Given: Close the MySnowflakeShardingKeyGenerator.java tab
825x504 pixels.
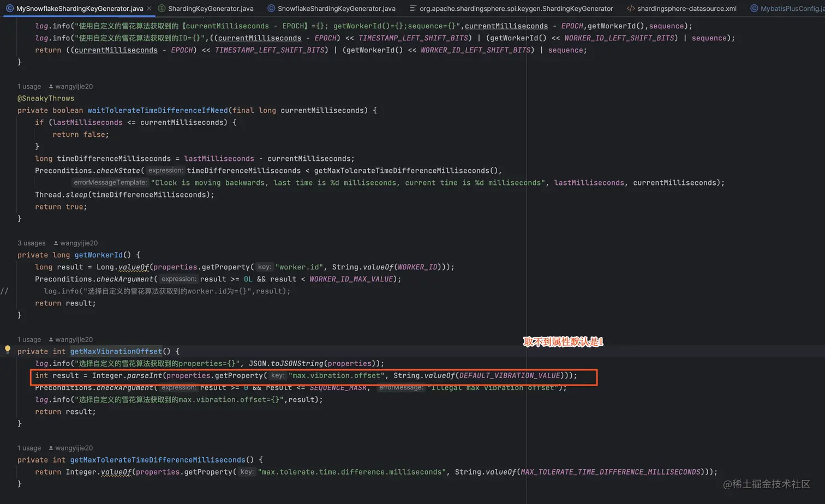Looking at the screenshot, I should [149, 9].
